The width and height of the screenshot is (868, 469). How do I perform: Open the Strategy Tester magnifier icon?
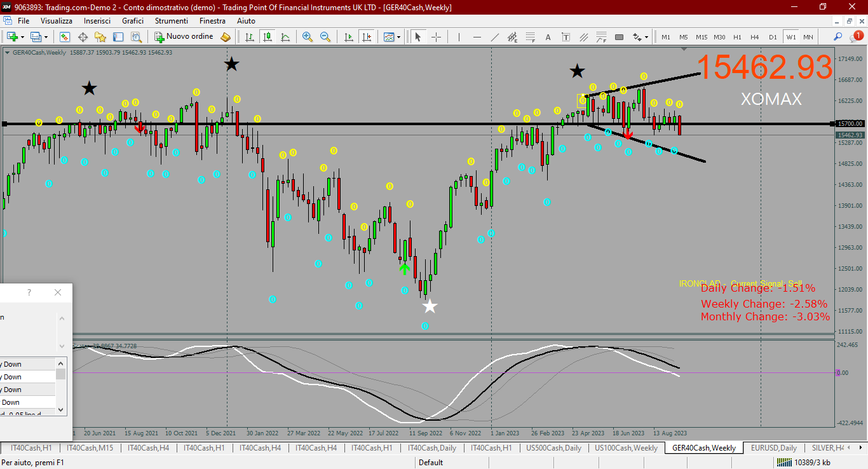coord(136,37)
